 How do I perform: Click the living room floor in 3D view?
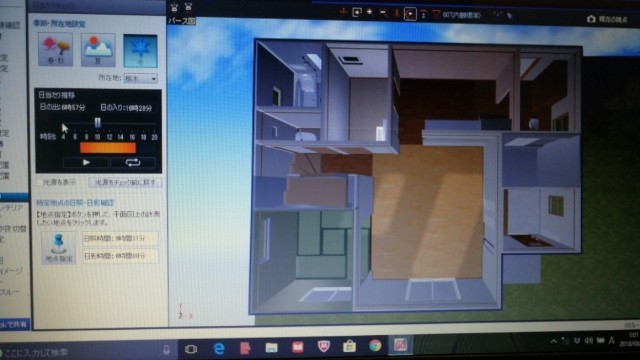(x=427, y=212)
